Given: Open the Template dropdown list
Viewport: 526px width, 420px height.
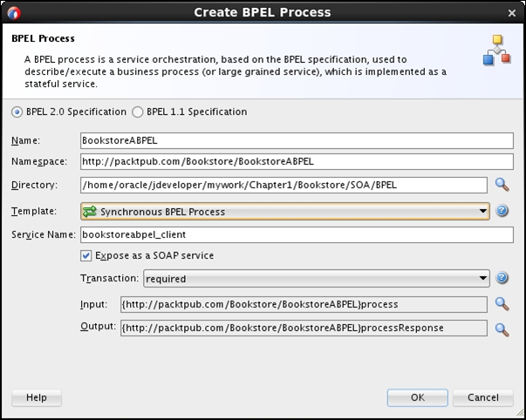Looking at the screenshot, I should click(x=285, y=211).
